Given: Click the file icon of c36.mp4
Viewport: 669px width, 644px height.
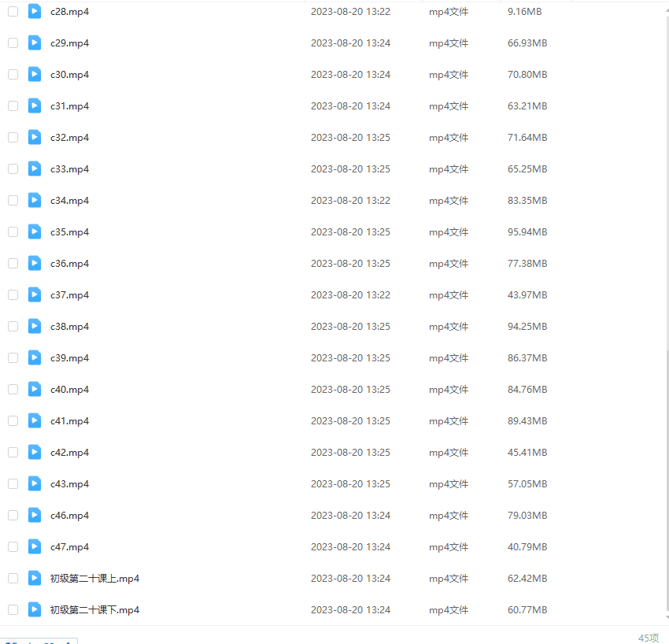Looking at the screenshot, I should click(x=35, y=264).
